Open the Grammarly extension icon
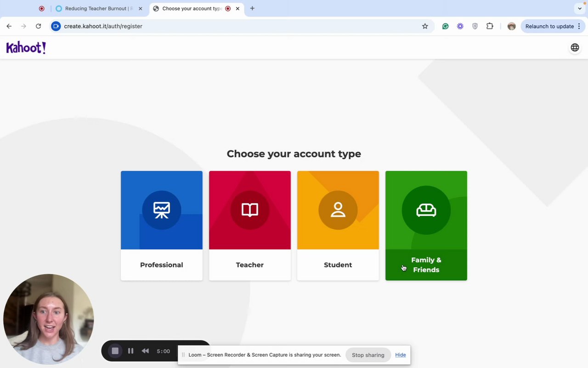The width and height of the screenshot is (588, 368). (x=445, y=26)
